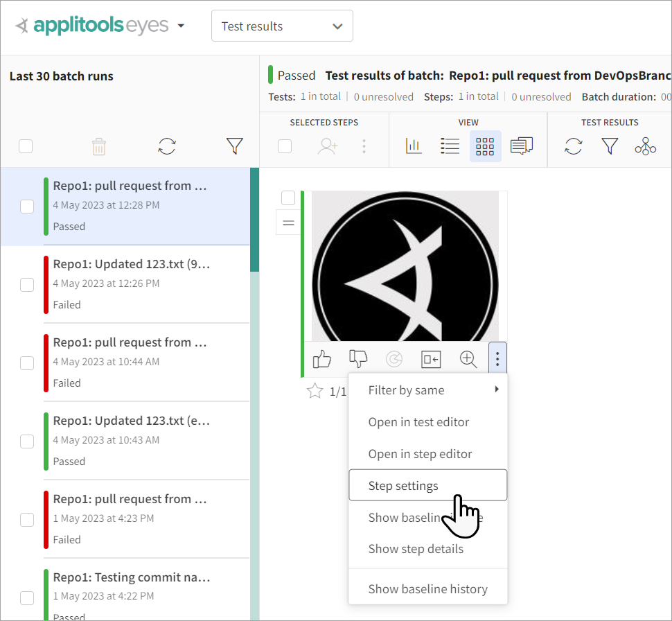The height and width of the screenshot is (621, 672).
Task: Click the thumbs up accept icon
Action: click(322, 359)
